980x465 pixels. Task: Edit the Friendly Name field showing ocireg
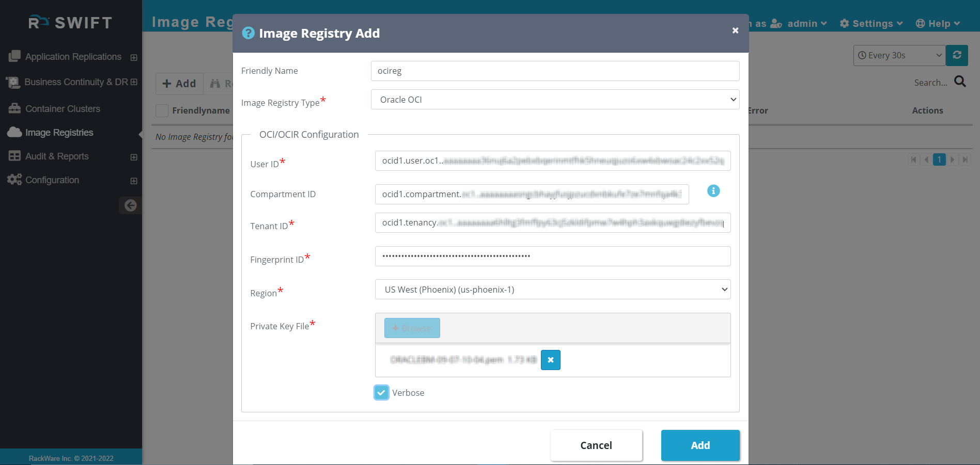554,71
